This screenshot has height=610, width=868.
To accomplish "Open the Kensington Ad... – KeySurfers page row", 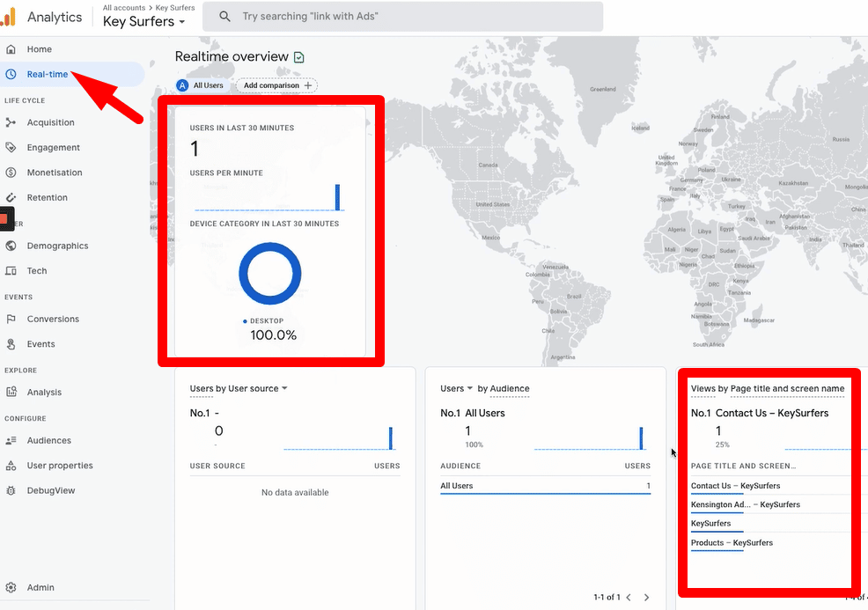I will (770, 505).
